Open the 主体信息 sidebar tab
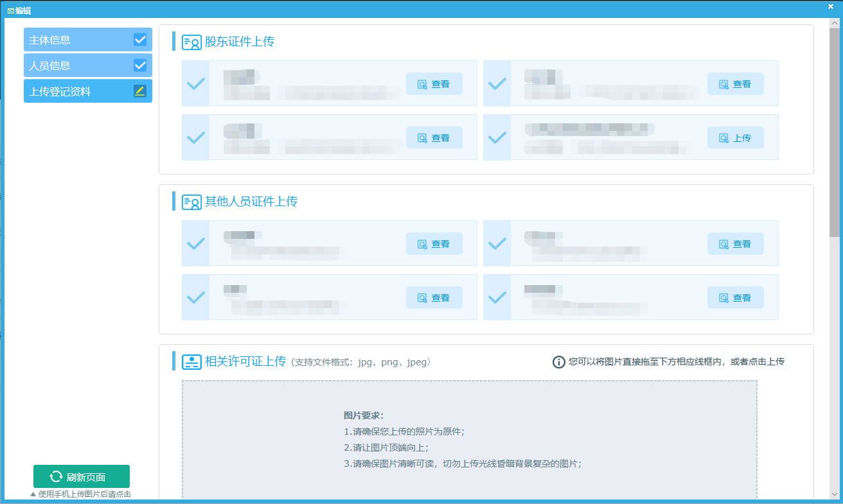Viewport: 843px width, 504px height. pyautogui.click(x=77, y=40)
